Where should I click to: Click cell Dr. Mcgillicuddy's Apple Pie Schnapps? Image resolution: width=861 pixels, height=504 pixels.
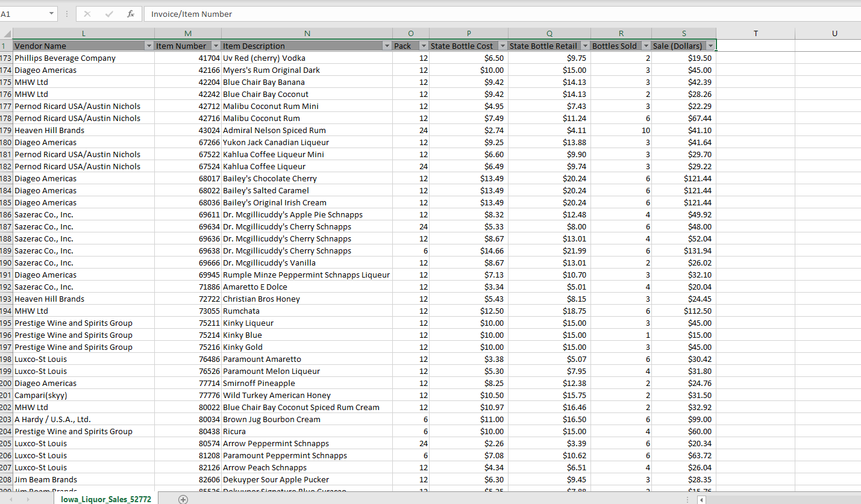click(307, 214)
